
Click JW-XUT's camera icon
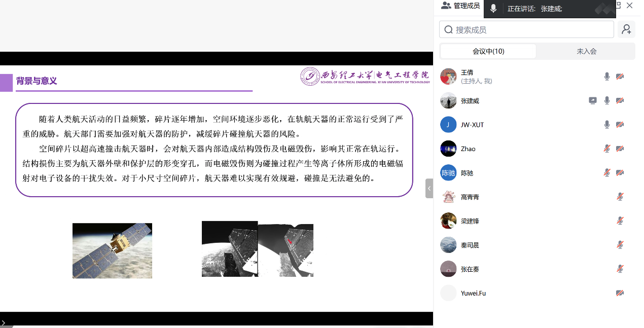620,125
